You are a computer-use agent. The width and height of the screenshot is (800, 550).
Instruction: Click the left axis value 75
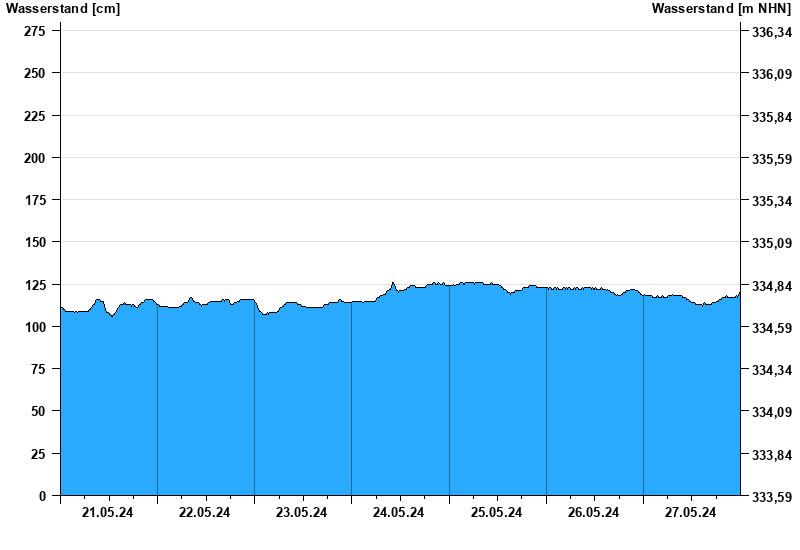(38, 369)
